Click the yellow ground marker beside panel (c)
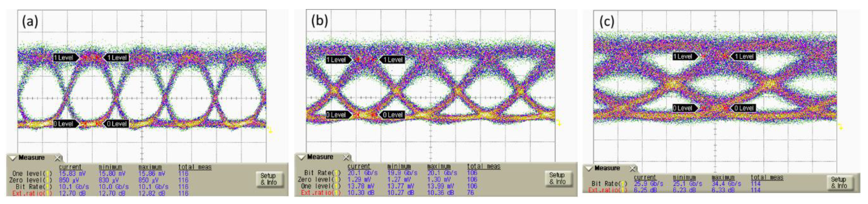 pos(840,127)
